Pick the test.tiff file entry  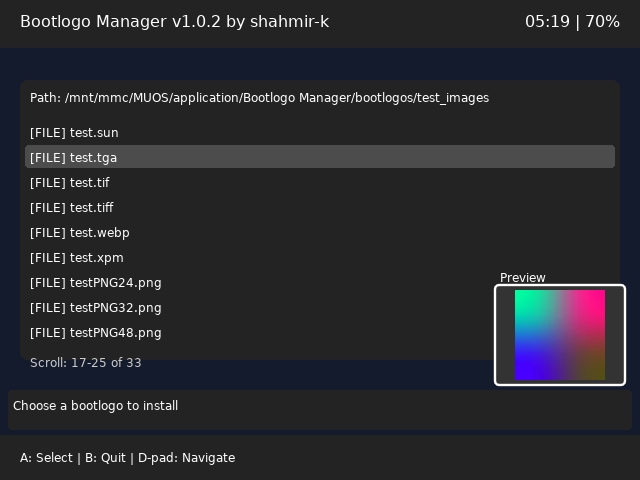coord(320,207)
